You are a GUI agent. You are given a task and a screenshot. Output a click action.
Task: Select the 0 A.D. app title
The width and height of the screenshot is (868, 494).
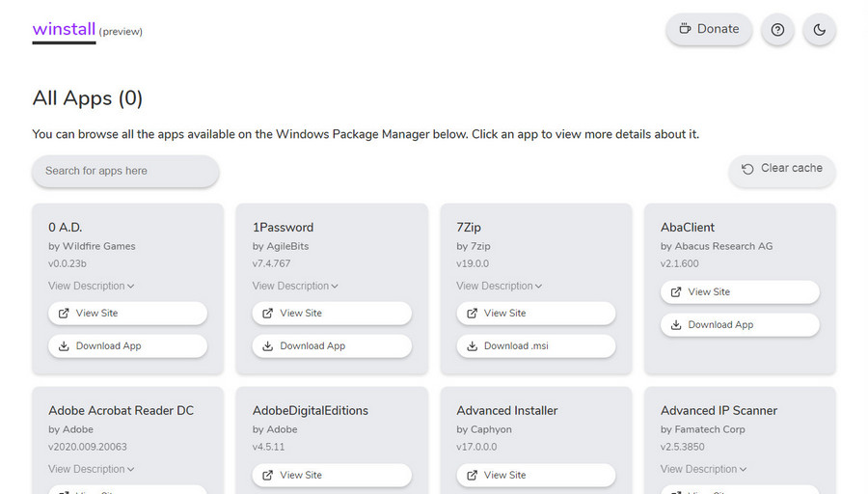[x=66, y=227]
